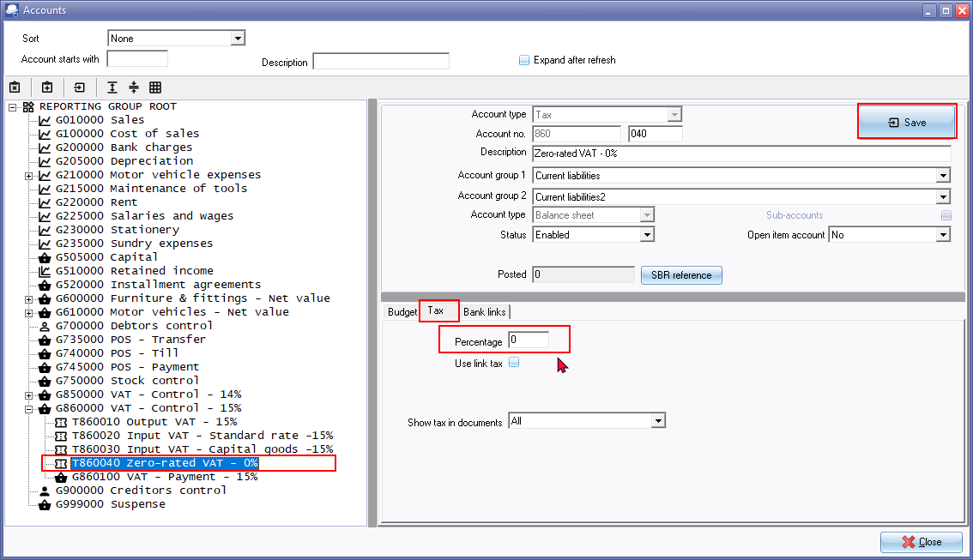Click the chart icon beside G010000 Sales
The height and width of the screenshot is (560, 973).
[45, 120]
